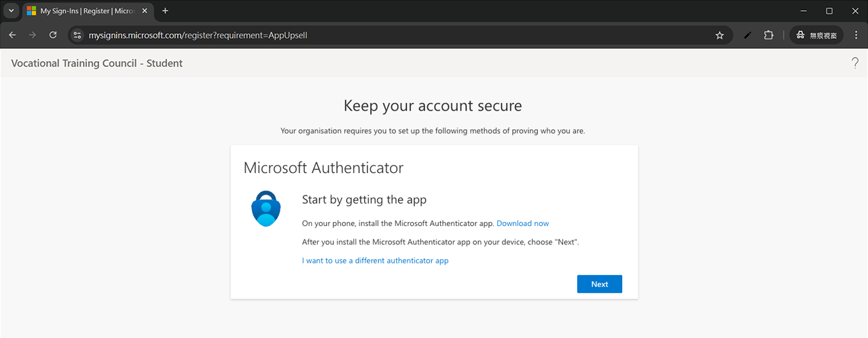Image resolution: width=868 pixels, height=338 pixels.
Task: Open a new tab with plus button
Action: pos(165,11)
